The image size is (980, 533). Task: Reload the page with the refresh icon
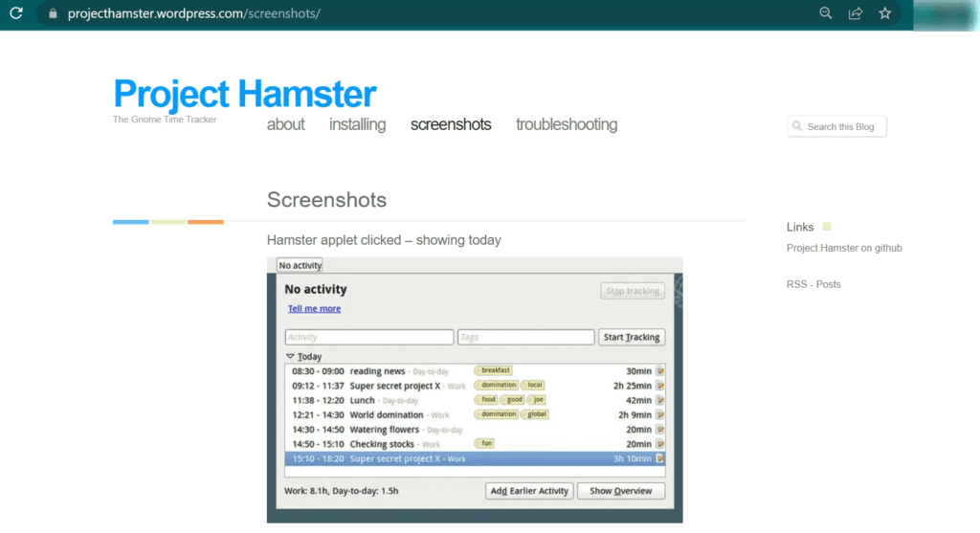point(16,13)
